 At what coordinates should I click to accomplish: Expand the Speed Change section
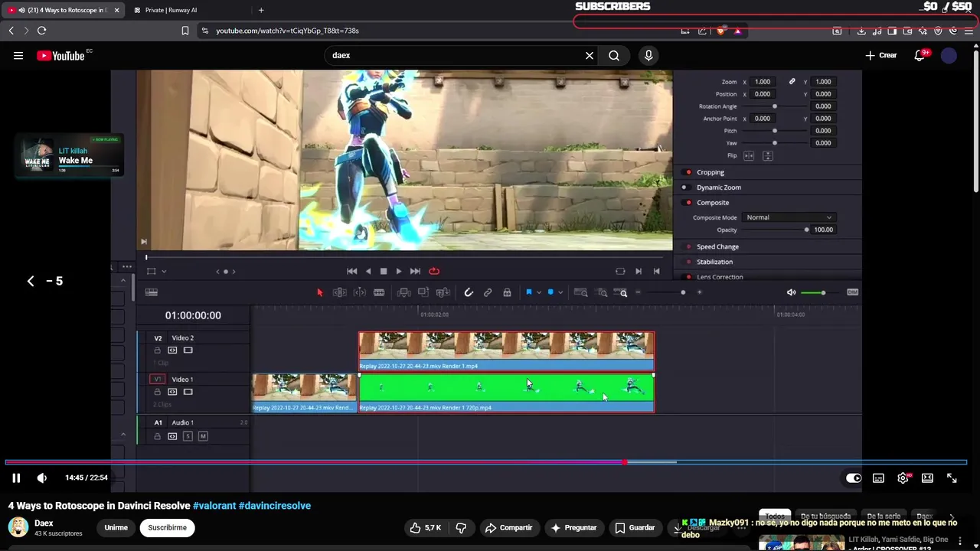coord(717,247)
